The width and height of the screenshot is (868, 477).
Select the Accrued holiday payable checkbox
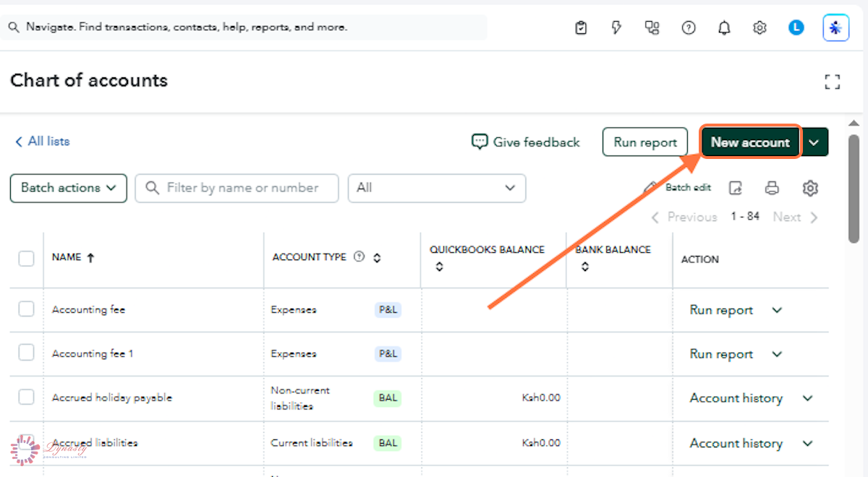[26, 397]
